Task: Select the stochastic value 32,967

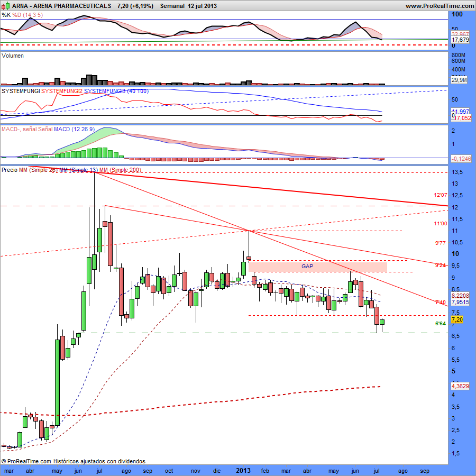Action: [x=460, y=34]
